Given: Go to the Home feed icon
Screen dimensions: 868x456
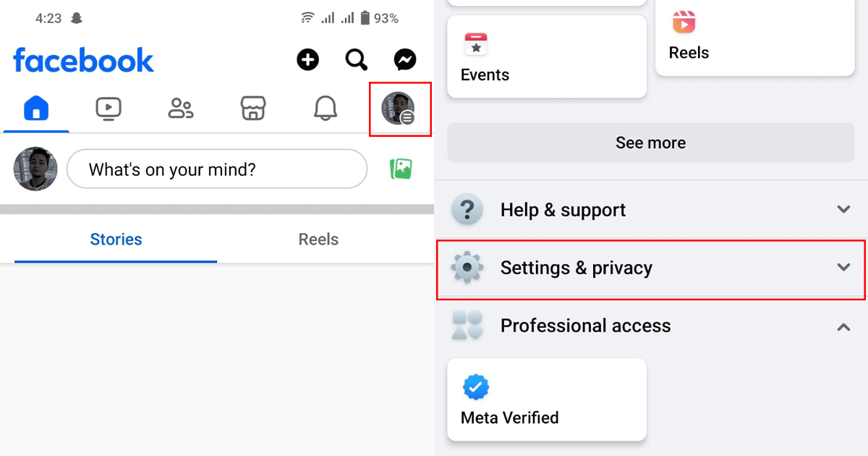Looking at the screenshot, I should click(36, 109).
